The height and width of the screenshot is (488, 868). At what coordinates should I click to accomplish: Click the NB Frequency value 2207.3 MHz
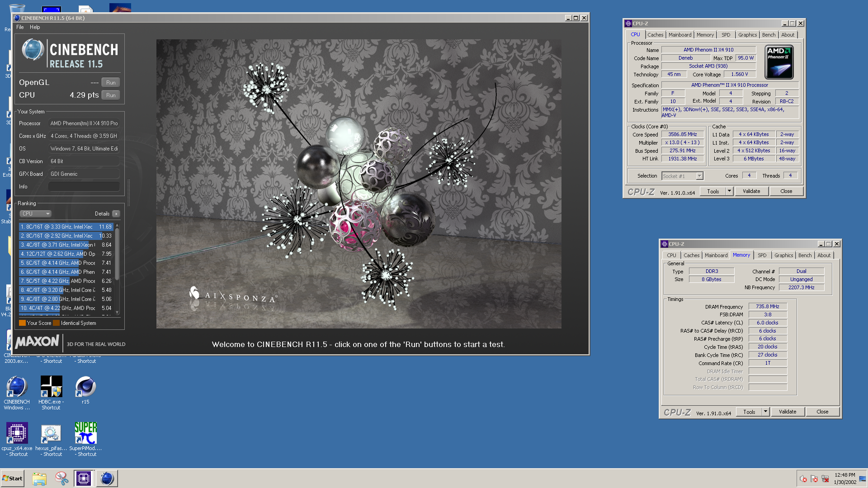click(801, 287)
